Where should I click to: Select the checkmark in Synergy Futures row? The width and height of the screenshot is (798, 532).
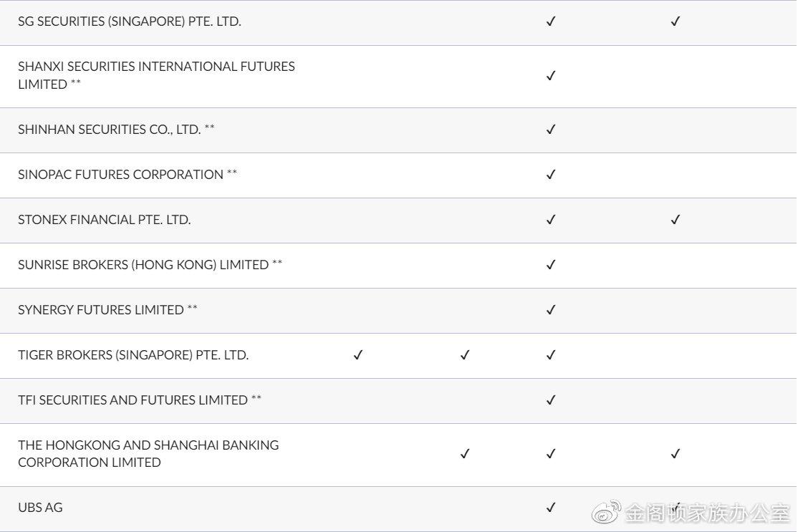point(550,310)
